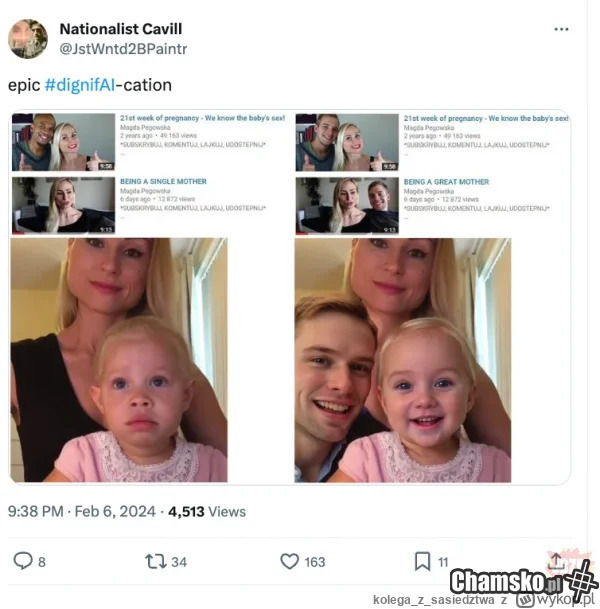Enlarge the right large photo with smiling man

[403, 360]
